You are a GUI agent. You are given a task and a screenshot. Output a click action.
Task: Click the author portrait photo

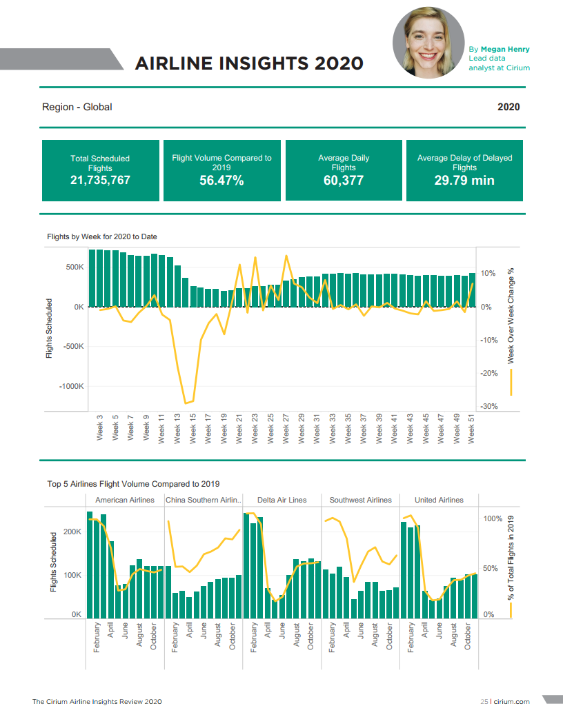pos(428,42)
